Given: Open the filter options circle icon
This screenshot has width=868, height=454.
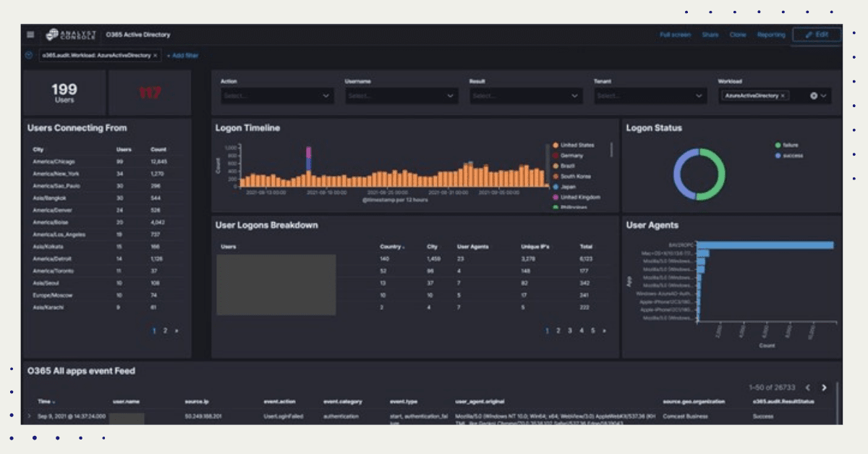Looking at the screenshot, I should 29,55.
